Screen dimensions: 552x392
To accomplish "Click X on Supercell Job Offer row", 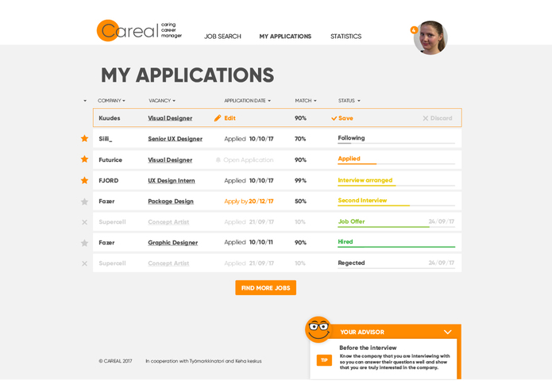I will click(84, 222).
